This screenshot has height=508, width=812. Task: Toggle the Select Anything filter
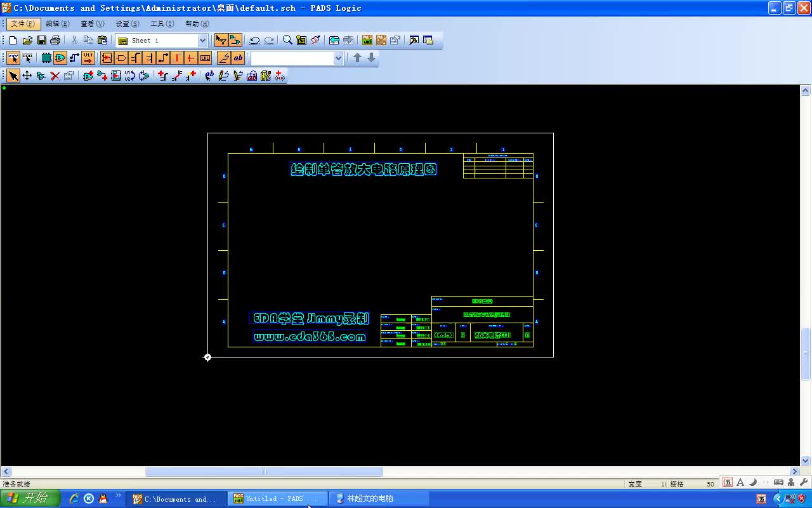pos(13,58)
